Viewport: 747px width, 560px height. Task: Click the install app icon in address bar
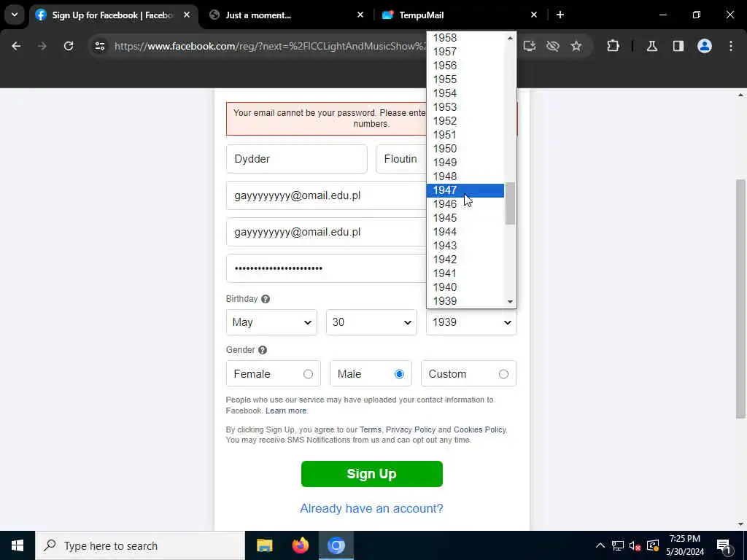pyautogui.click(x=530, y=46)
